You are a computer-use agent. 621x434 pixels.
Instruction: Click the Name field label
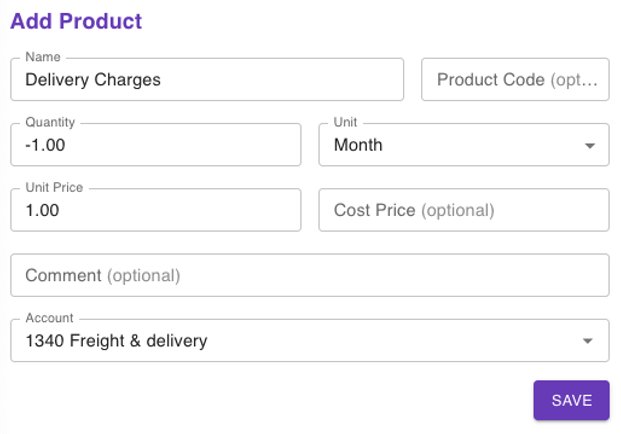[x=43, y=57]
